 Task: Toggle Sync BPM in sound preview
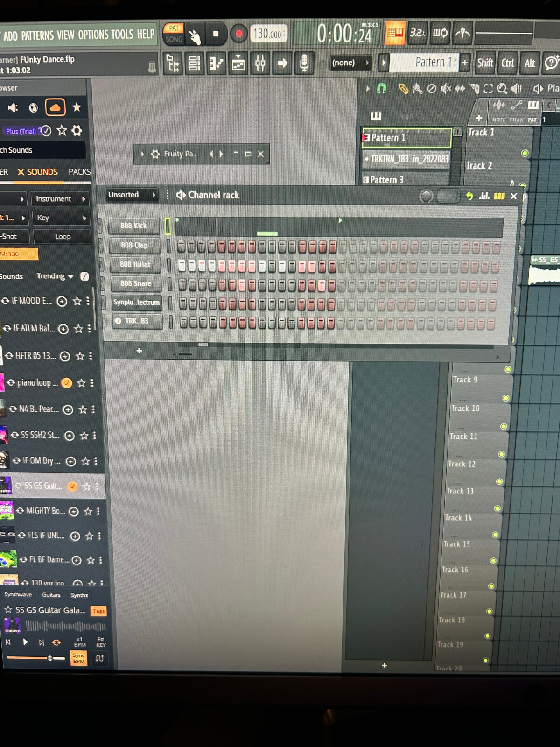click(x=79, y=658)
